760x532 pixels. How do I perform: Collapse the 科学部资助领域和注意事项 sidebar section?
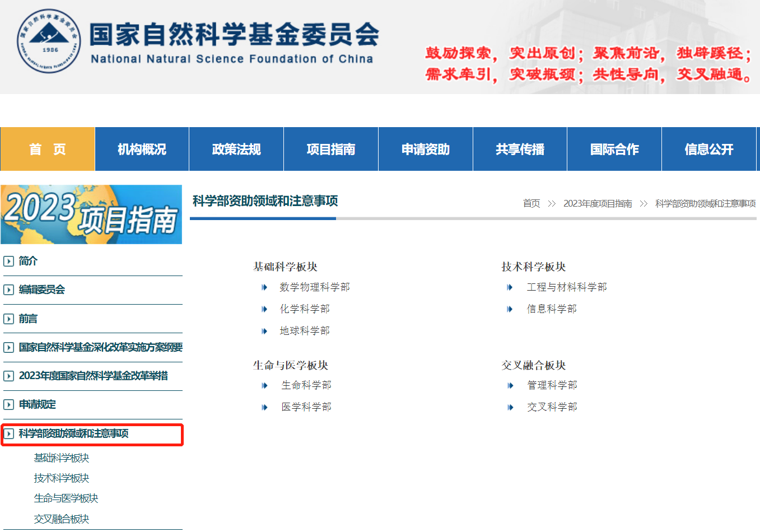[x=9, y=433]
